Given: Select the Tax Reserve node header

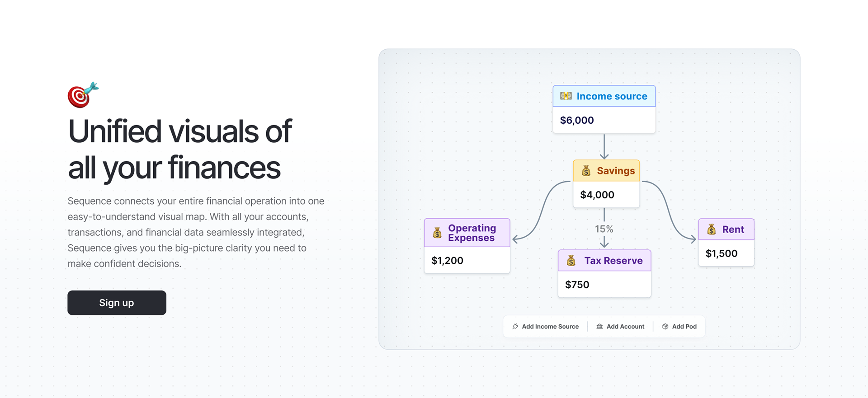Looking at the screenshot, I should [604, 261].
